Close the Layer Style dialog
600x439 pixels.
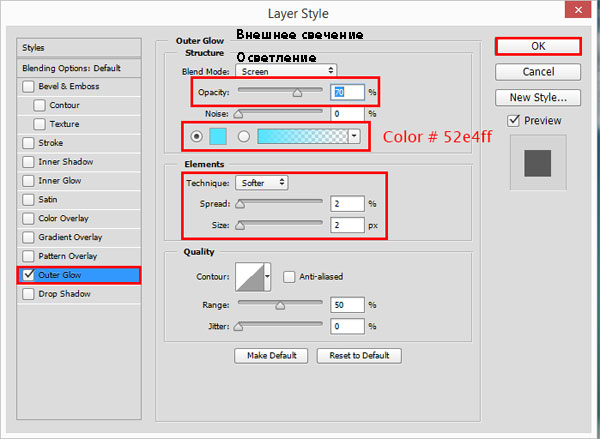[x=578, y=10]
